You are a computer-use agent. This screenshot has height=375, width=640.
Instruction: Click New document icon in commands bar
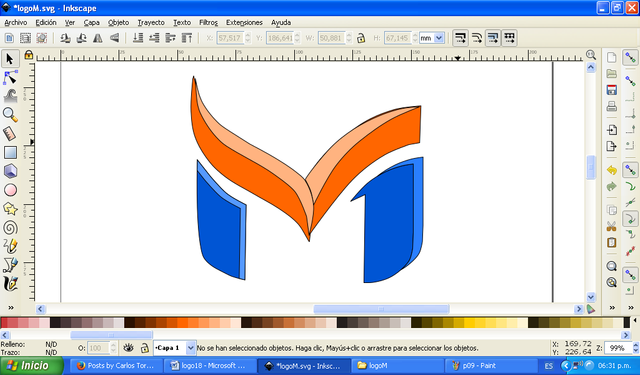(611, 58)
